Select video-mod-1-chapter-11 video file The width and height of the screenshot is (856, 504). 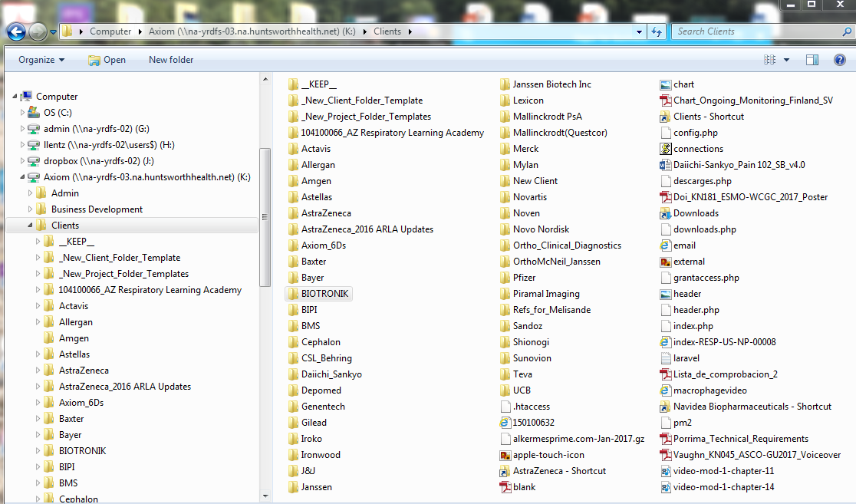(717, 471)
